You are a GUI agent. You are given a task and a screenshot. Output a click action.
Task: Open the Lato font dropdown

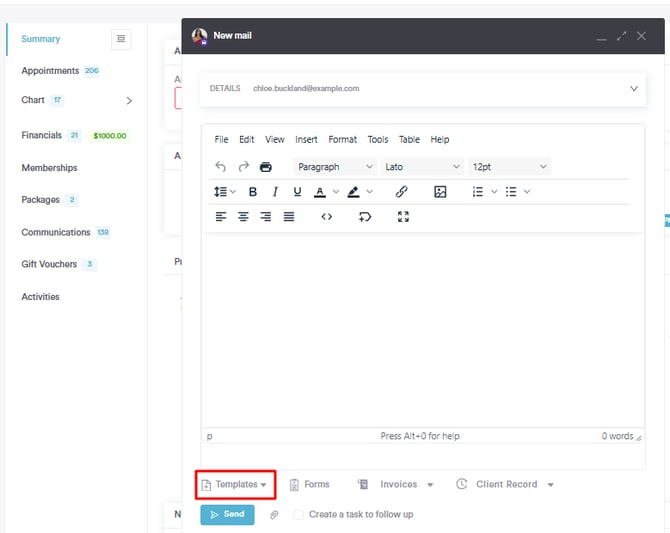click(x=422, y=167)
